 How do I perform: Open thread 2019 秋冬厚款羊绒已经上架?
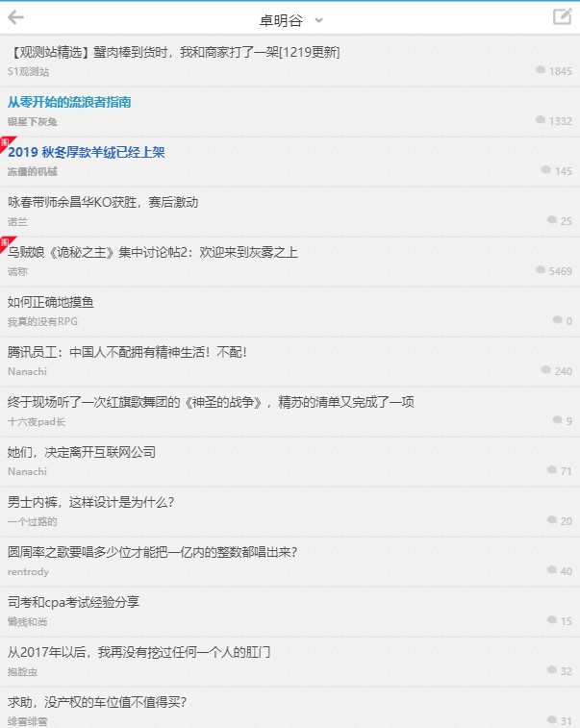point(87,152)
